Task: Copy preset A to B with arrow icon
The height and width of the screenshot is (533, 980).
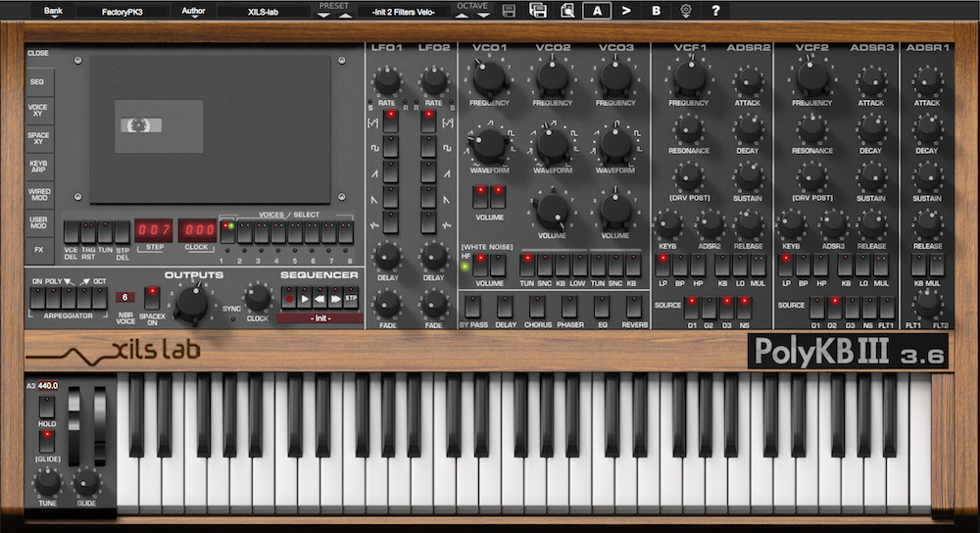Action: [x=625, y=11]
